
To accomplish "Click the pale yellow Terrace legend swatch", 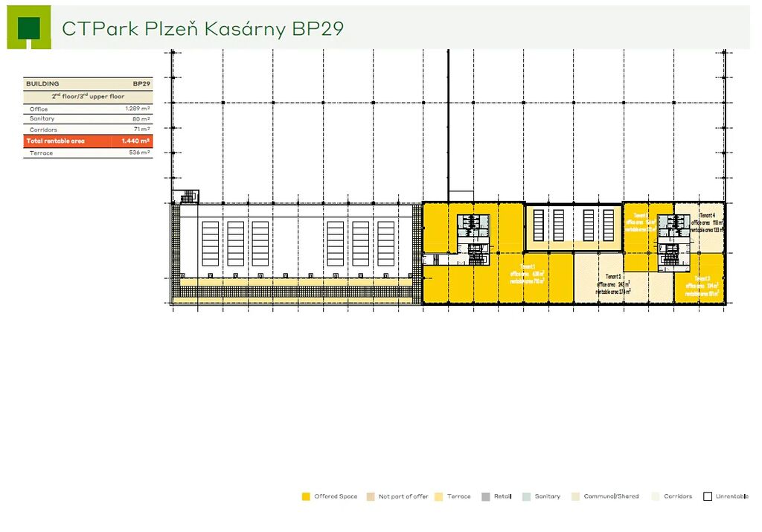I will tap(439, 496).
